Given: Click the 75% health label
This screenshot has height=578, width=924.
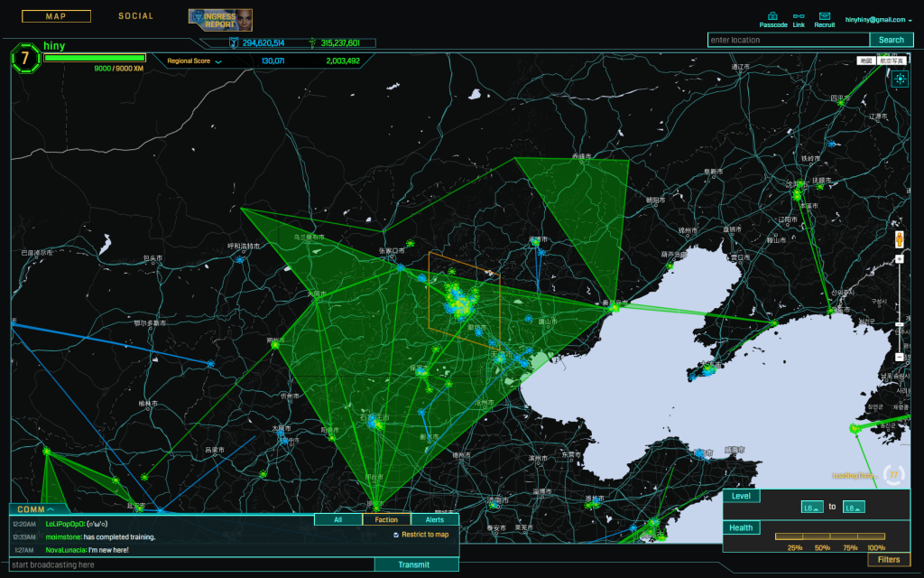Looking at the screenshot, I should 850,548.
